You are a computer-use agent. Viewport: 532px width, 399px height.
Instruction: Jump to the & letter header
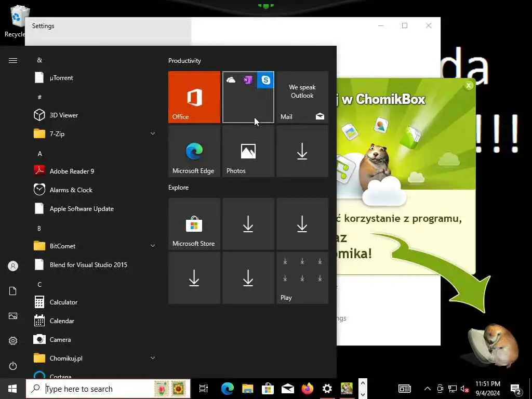click(x=39, y=60)
